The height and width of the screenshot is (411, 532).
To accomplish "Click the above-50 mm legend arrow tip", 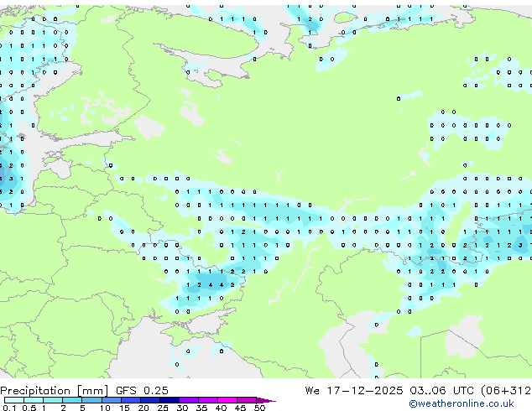I will click(x=266, y=400).
